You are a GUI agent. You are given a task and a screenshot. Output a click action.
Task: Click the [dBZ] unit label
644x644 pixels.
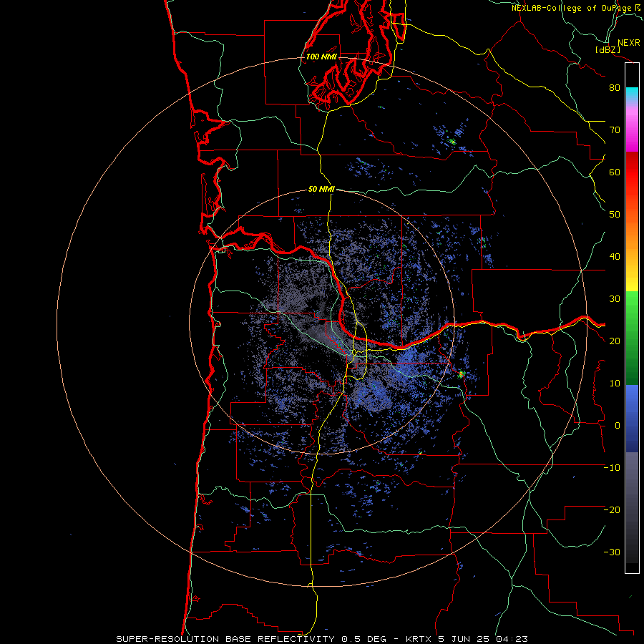[x=608, y=49]
